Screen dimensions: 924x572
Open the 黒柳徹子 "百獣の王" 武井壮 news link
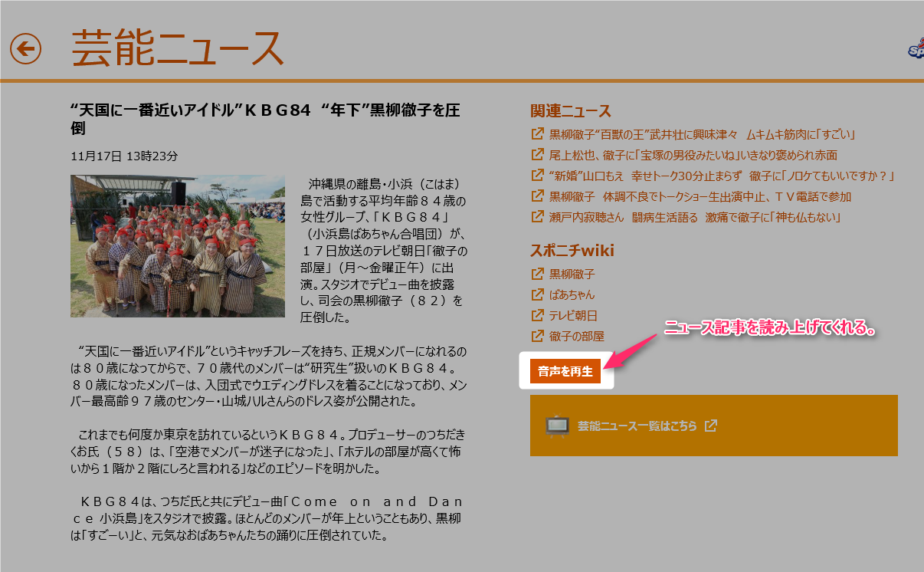pyautogui.click(x=702, y=135)
